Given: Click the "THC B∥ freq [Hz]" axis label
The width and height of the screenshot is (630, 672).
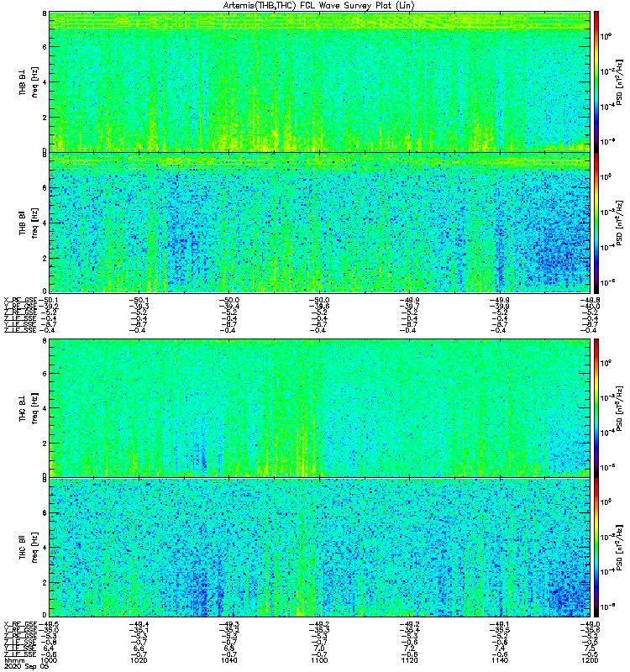Looking at the screenshot, I should click(29, 548).
